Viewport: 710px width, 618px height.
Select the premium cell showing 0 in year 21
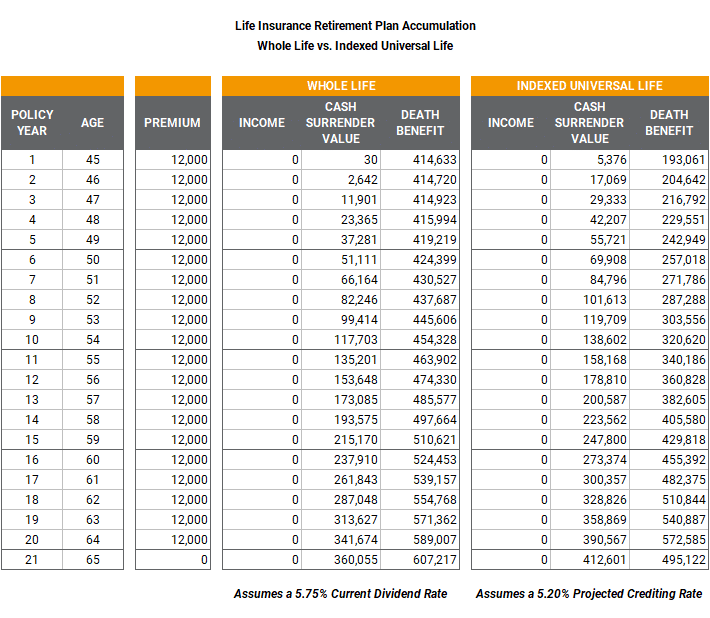click(172, 560)
